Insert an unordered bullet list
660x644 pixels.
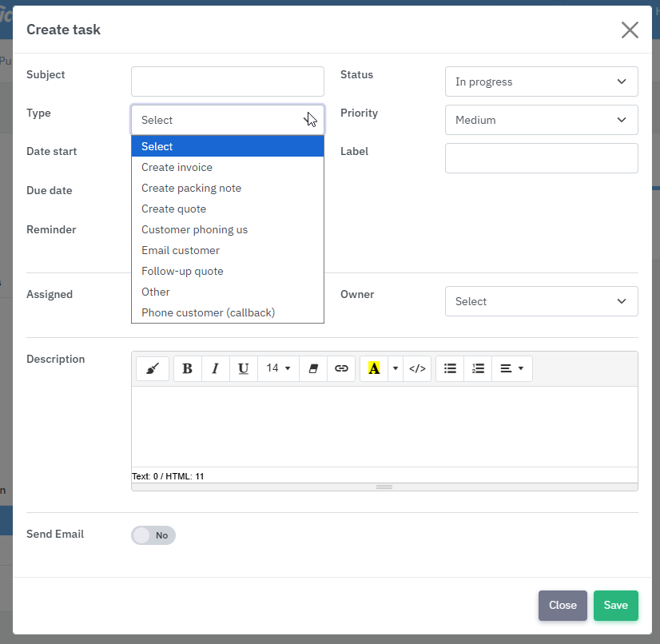(x=450, y=368)
